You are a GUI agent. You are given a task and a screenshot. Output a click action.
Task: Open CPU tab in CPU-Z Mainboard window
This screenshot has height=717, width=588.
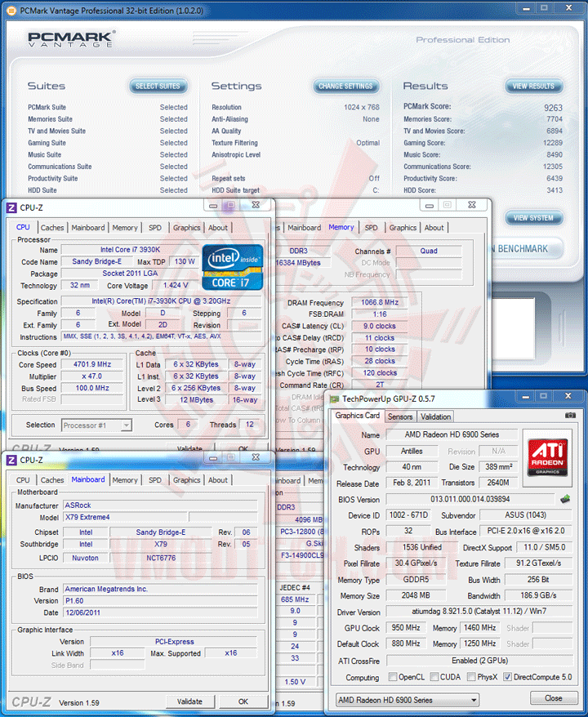pos(23,479)
